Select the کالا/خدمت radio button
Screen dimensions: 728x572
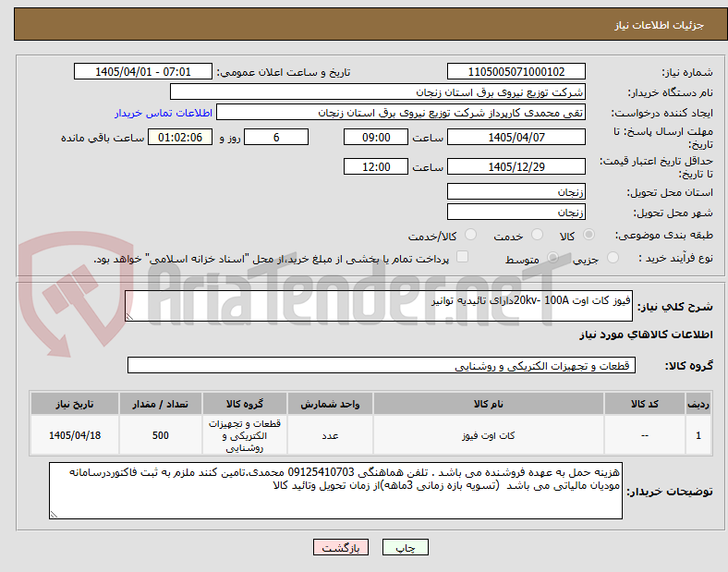tap(471, 235)
